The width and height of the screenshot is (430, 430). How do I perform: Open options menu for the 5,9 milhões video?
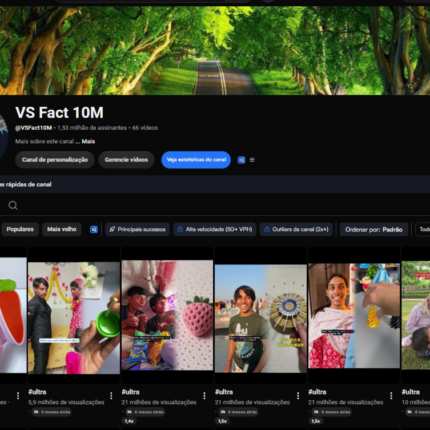click(111, 395)
